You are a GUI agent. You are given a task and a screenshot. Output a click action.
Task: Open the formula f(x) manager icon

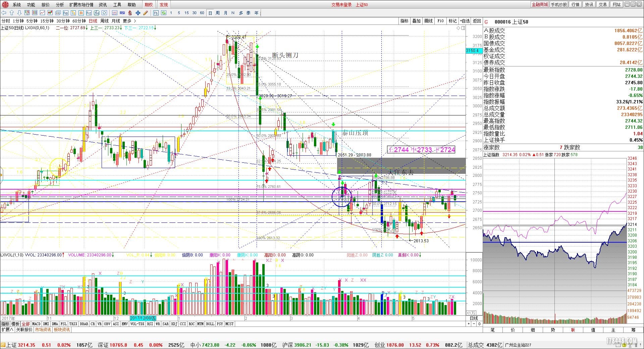pyautogui.click(x=97, y=13)
